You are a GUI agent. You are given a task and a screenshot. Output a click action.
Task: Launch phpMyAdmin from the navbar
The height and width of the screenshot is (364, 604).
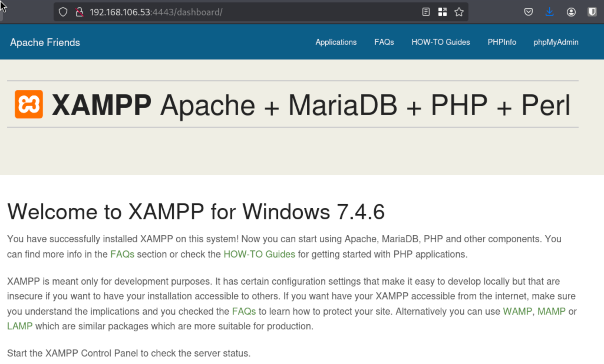556,42
